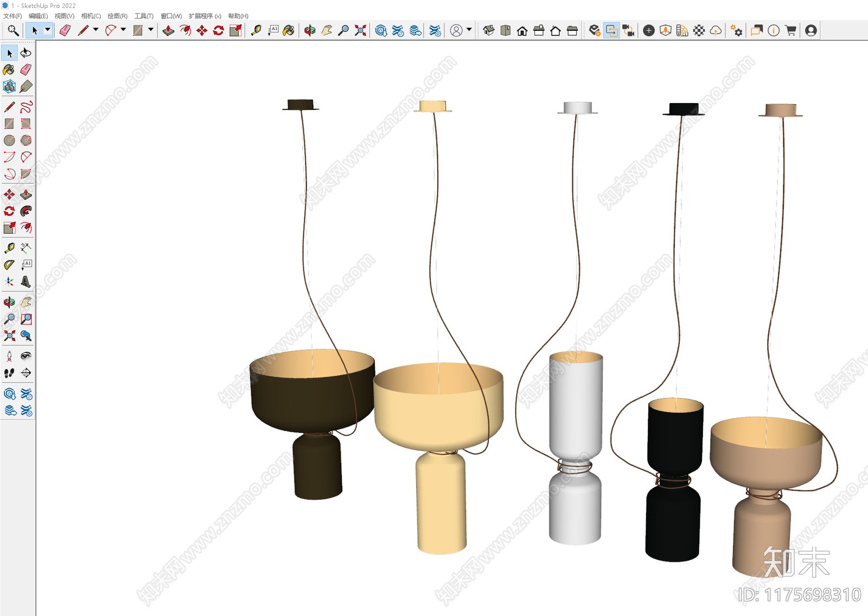Select Paint Bucket in the left palette
Image resolution: width=868 pixels, height=616 pixels.
coord(9,69)
